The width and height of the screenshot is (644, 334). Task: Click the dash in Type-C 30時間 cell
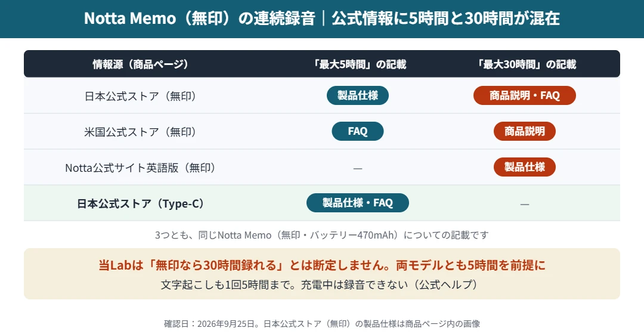click(525, 204)
